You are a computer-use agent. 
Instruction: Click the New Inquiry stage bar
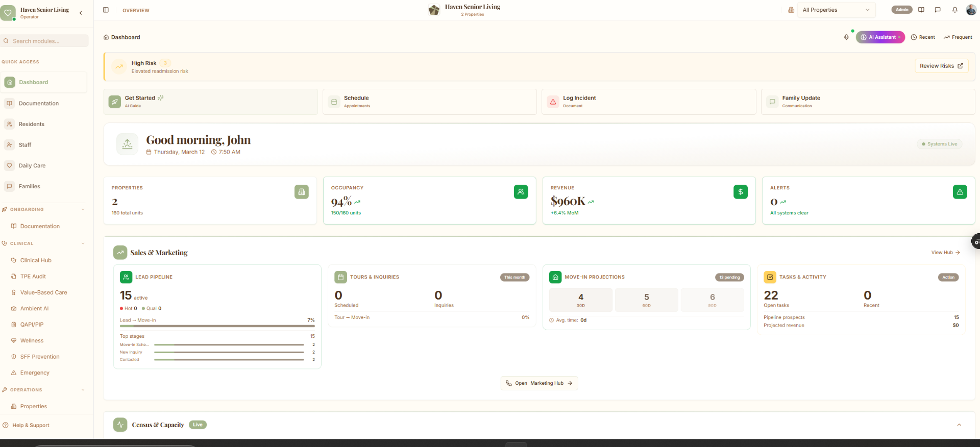(229, 352)
